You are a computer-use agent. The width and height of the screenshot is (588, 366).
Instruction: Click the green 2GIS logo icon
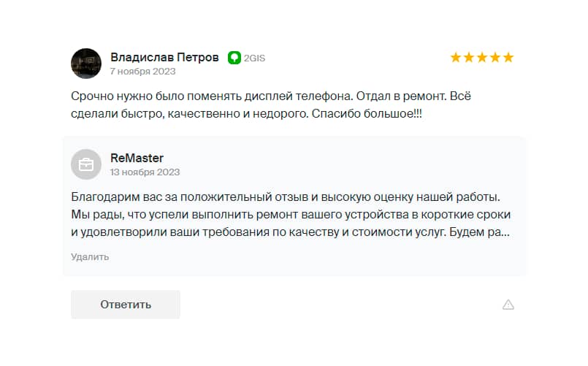click(x=234, y=58)
